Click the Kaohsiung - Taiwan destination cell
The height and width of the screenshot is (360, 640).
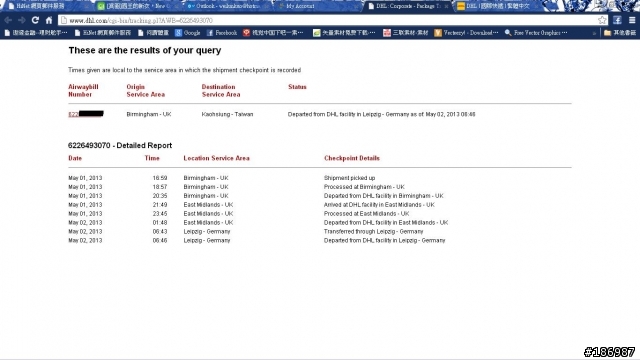(227, 114)
